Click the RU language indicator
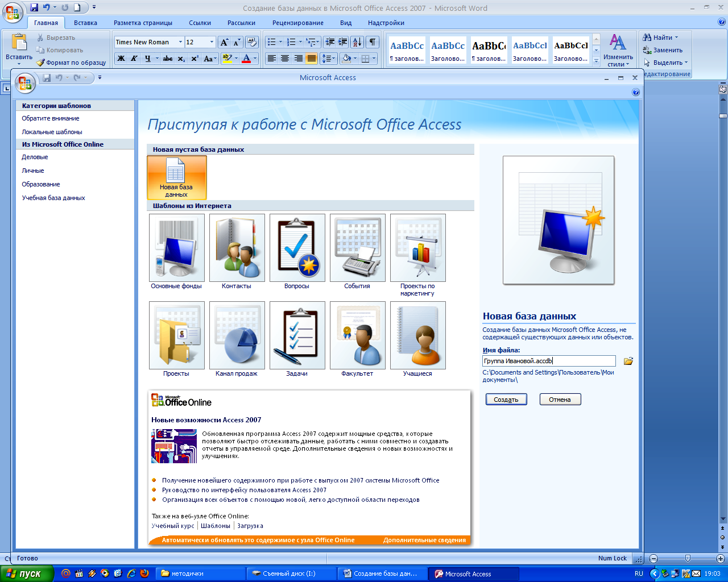Image resolution: width=728 pixels, height=582 pixels. pyautogui.click(x=639, y=573)
